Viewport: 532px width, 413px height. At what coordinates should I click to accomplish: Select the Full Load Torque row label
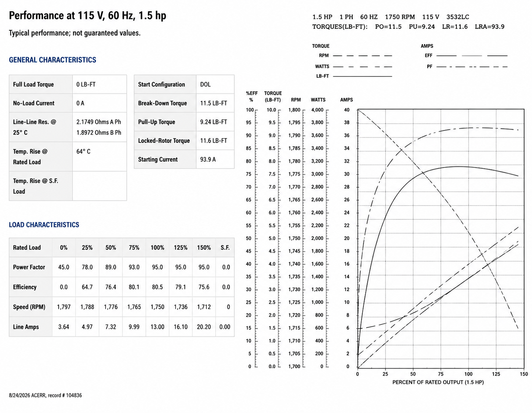(33, 84)
